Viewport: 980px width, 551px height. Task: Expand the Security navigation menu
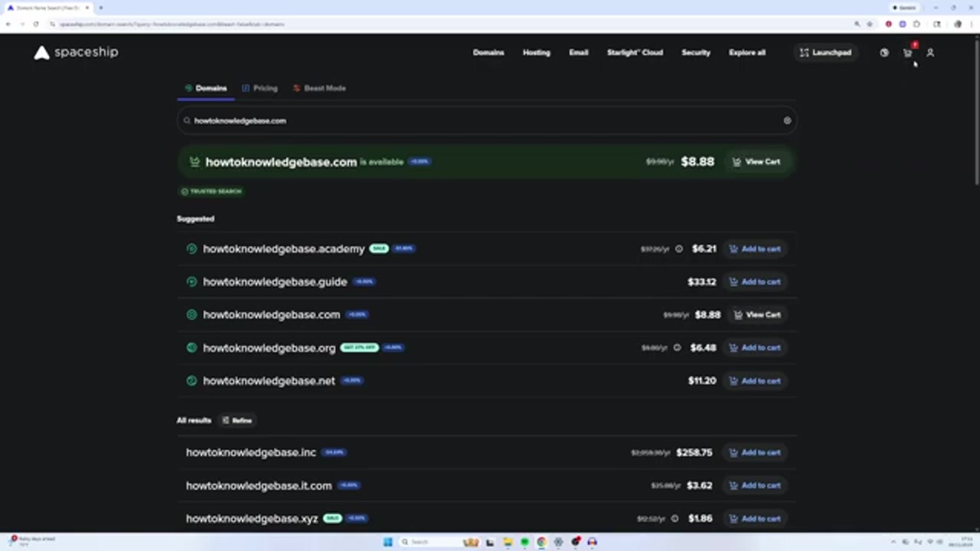click(x=696, y=53)
